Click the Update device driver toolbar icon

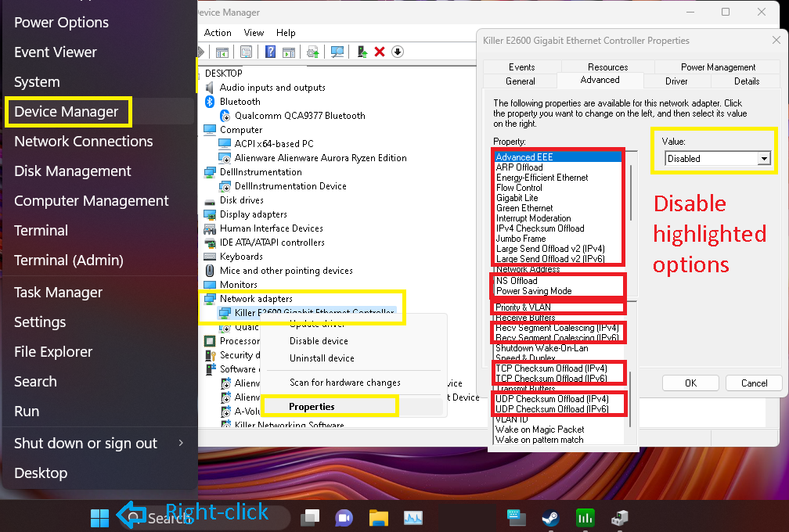point(312,52)
